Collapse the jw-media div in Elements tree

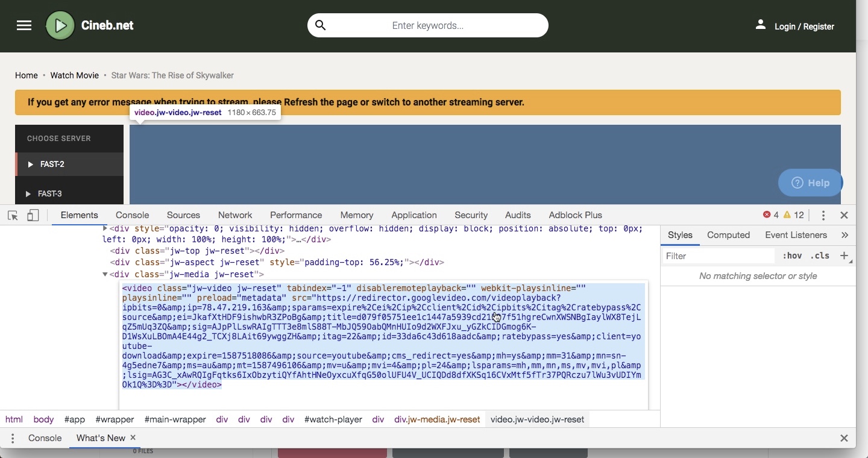coord(104,274)
